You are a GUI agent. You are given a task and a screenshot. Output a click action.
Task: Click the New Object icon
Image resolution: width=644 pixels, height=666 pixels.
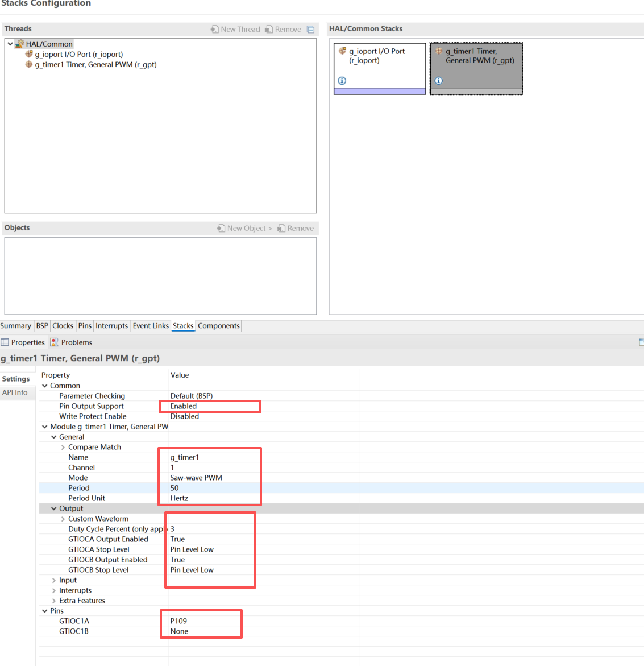pos(221,228)
